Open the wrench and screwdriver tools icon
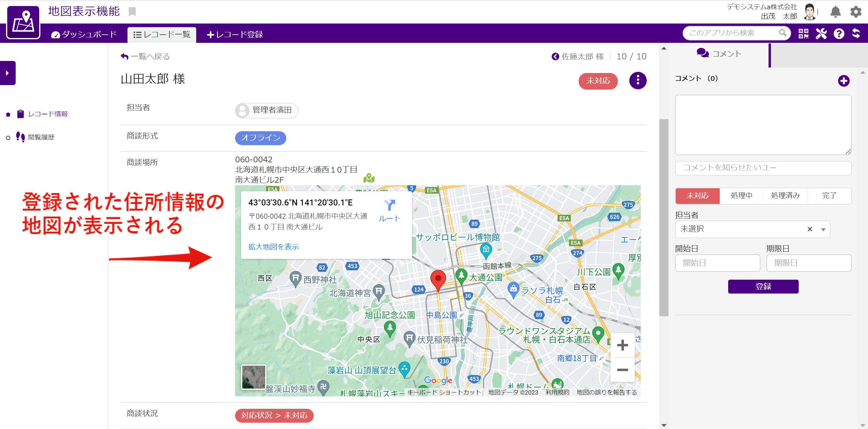The width and height of the screenshot is (868, 429). [821, 33]
